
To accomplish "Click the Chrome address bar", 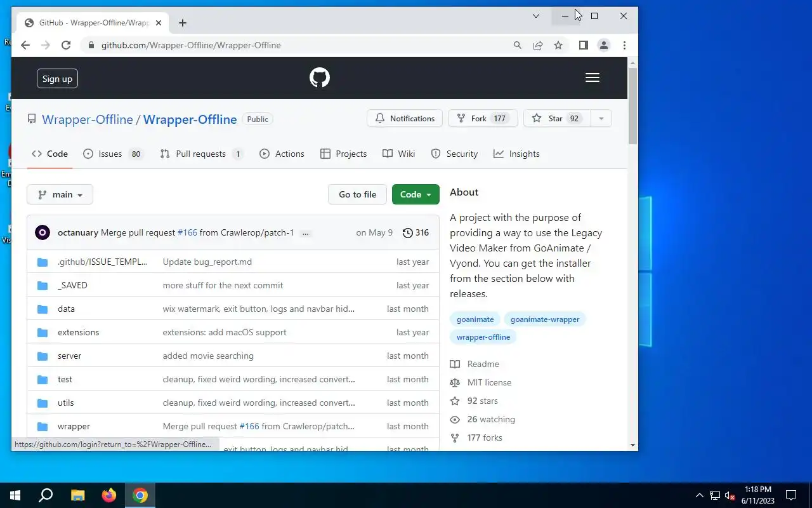I will coord(298,45).
